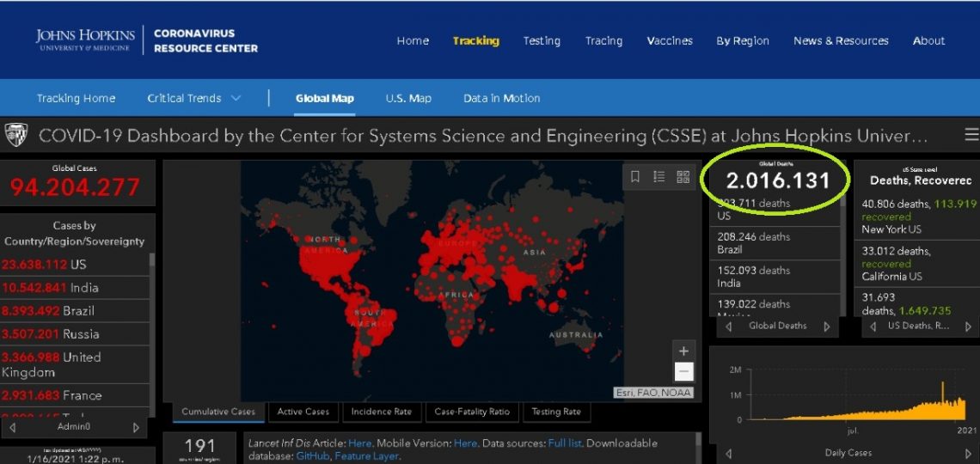Click right arrow beside Global Deaths
Image resolution: width=980 pixels, height=464 pixels.
coord(827,326)
